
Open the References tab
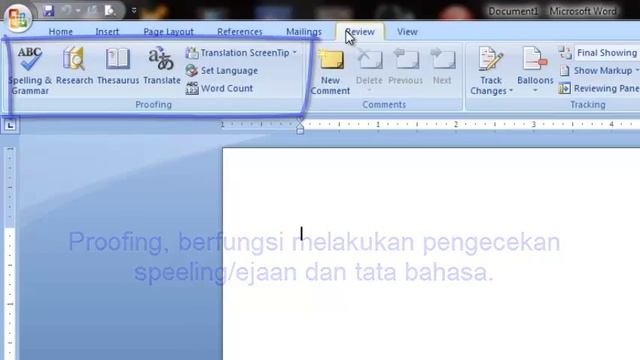(x=240, y=32)
